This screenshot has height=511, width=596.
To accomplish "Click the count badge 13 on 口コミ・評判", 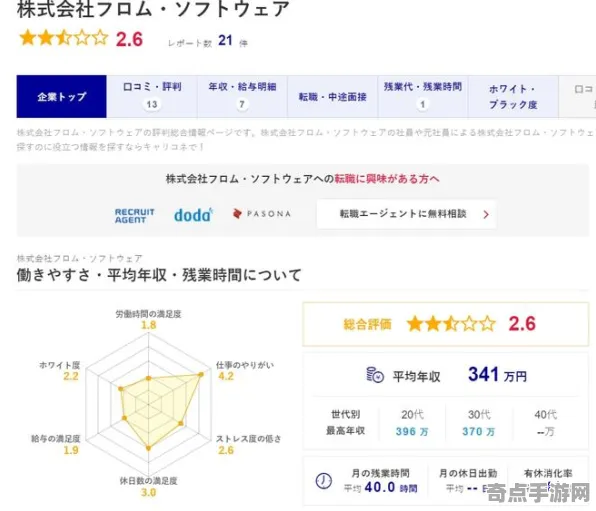I will [152, 104].
